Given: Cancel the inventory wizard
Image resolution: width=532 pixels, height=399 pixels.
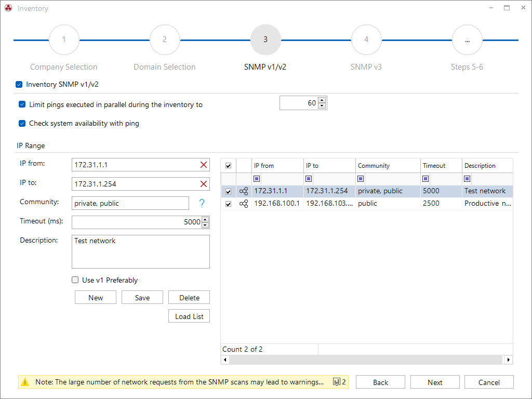Looking at the screenshot, I should 489,382.
